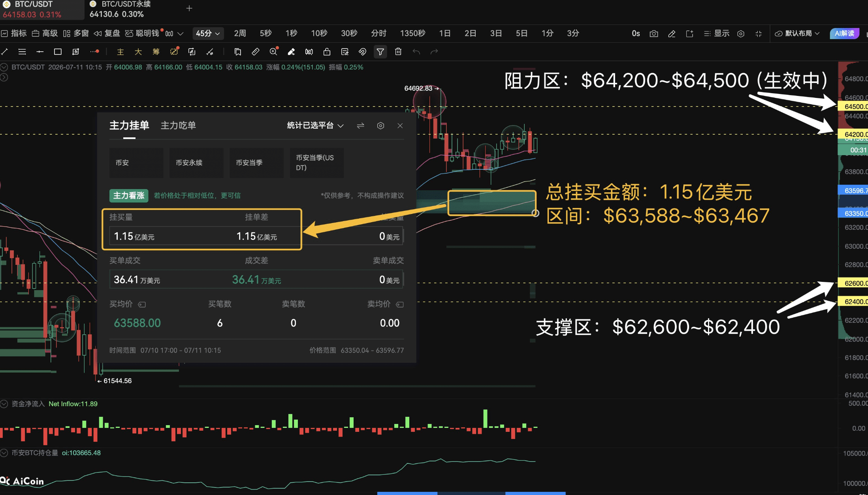Lock drawings with the padlock icon
The height and width of the screenshot is (495, 868).
click(327, 52)
